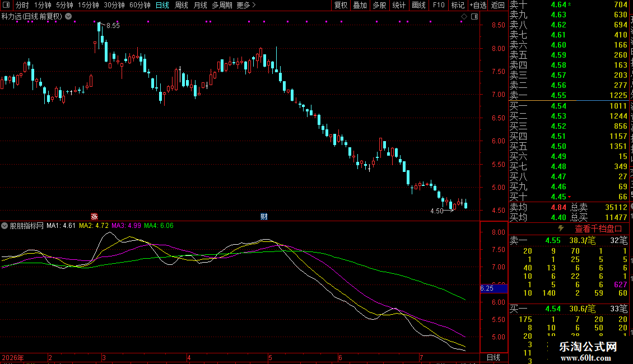Click the 买均 4.40 value
Viewport: 633px width, 364px height.
coord(558,217)
